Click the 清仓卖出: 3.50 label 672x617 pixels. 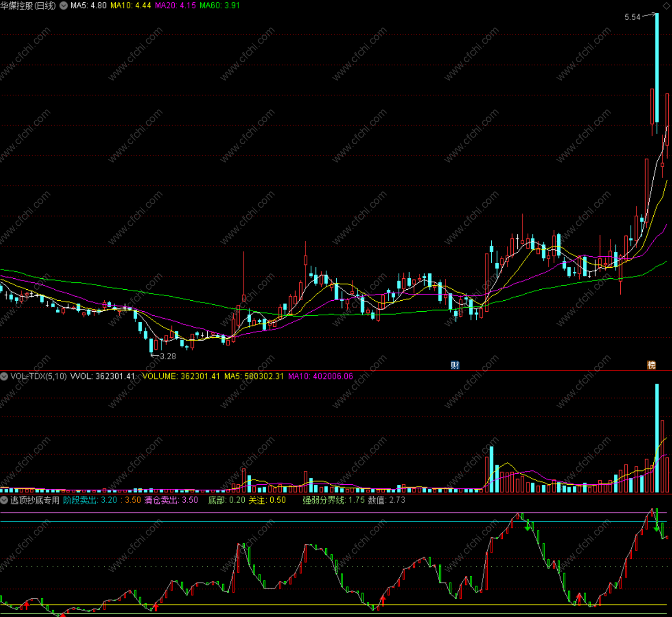(x=172, y=500)
